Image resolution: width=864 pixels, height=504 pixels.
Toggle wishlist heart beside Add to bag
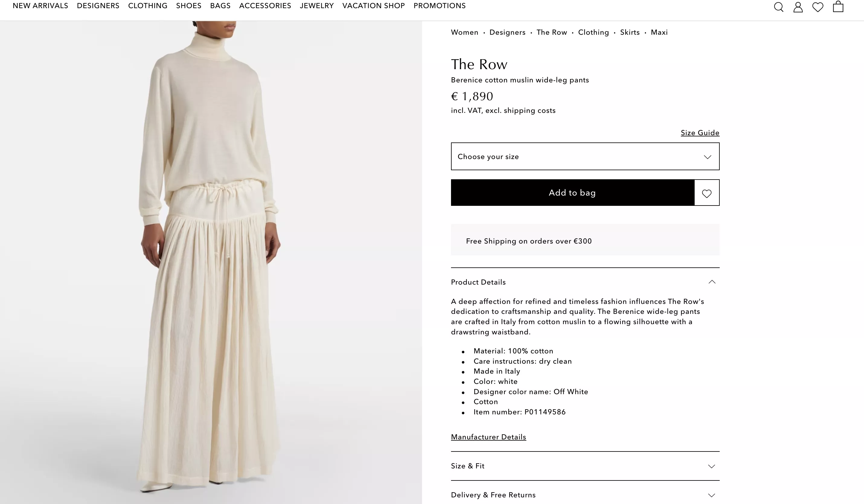[x=707, y=193]
